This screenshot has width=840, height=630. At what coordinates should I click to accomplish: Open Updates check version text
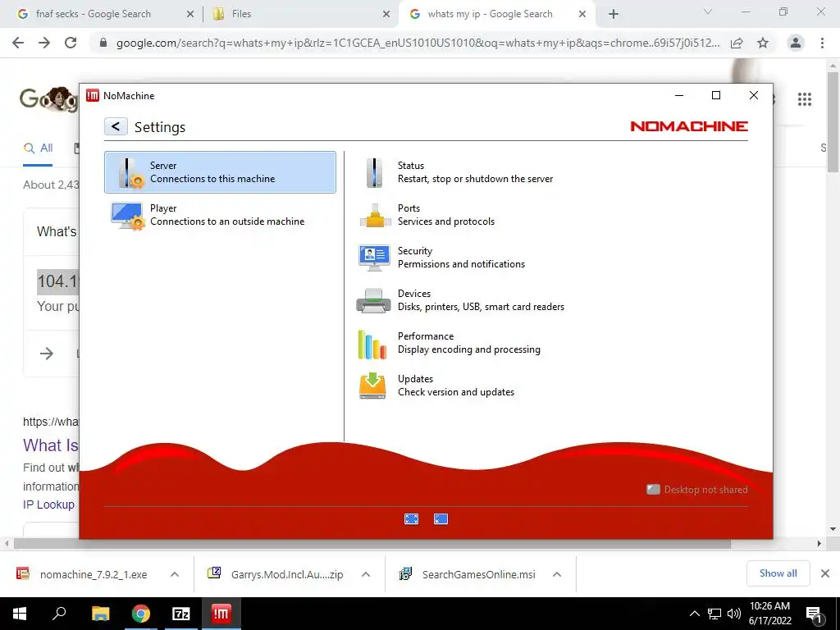(x=456, y=386)
